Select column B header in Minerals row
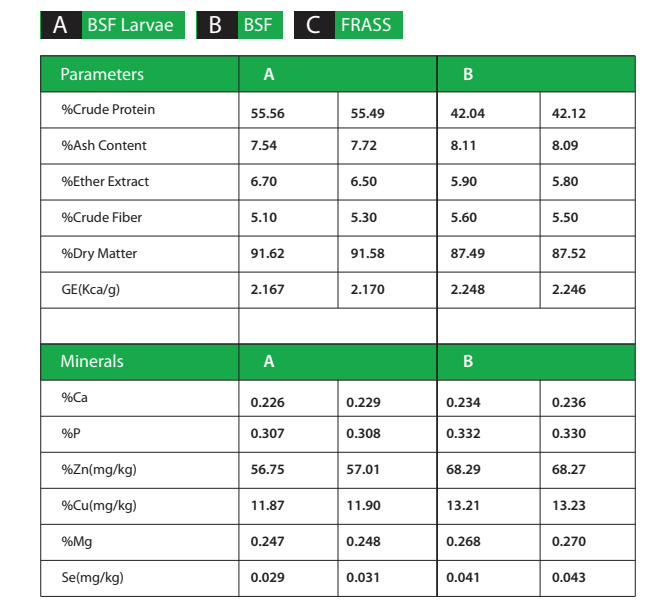The width and height of the screenshot is (655, 601). coord(468,362)
